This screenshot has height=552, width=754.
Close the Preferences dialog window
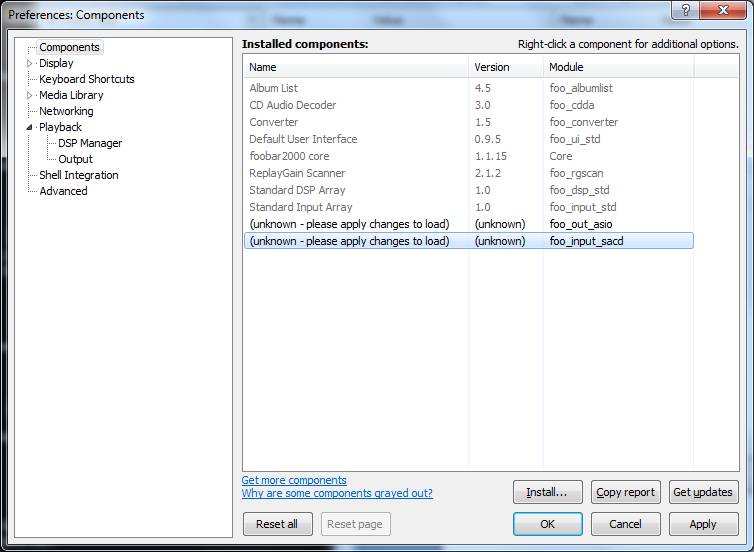pos(723,10)
